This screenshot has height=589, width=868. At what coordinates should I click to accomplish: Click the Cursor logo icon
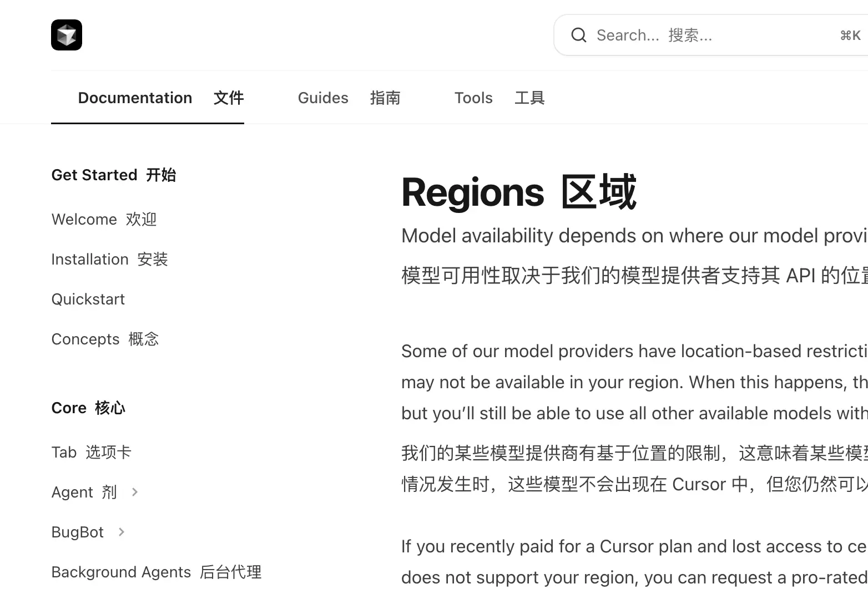point(66,34)
